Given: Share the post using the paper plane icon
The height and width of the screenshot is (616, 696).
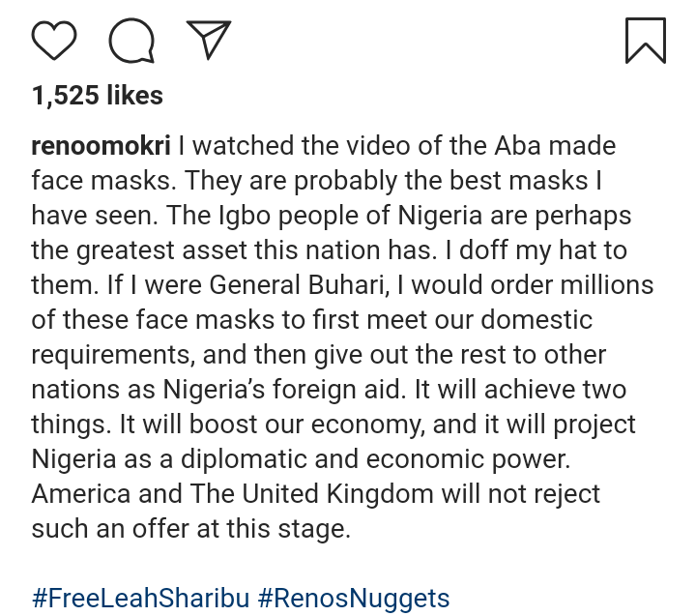Looking at the screenshot, I should [208, 40].
